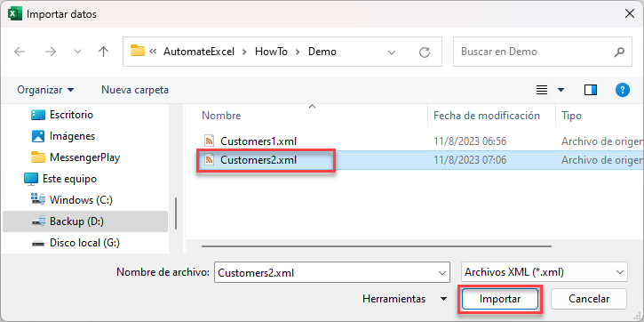
Task: Change the file list view layout
Action: (542, 90)
